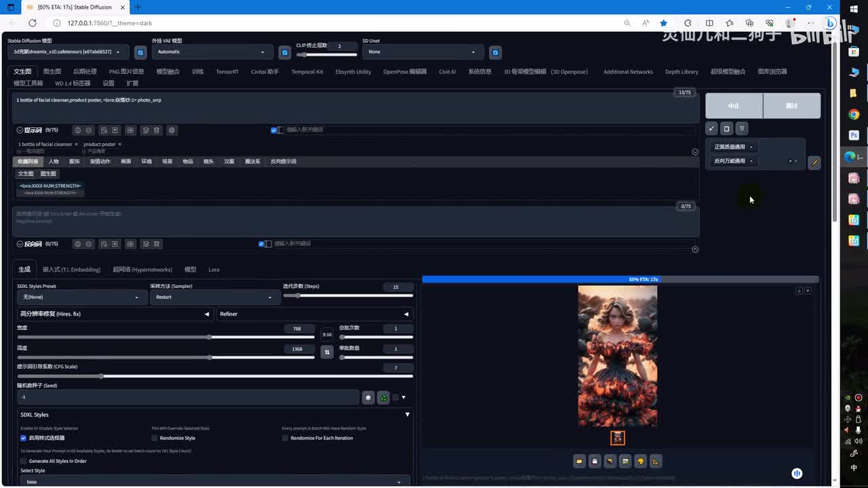Reuse last seed with the recycle icon
The width and height of the screenshot is (868, 488).
click(x=383, y=398)
